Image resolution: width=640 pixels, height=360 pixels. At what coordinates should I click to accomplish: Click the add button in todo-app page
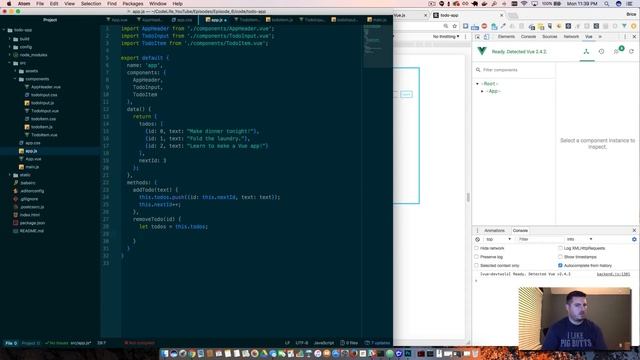pyautogui.click(x=406, y=94)
